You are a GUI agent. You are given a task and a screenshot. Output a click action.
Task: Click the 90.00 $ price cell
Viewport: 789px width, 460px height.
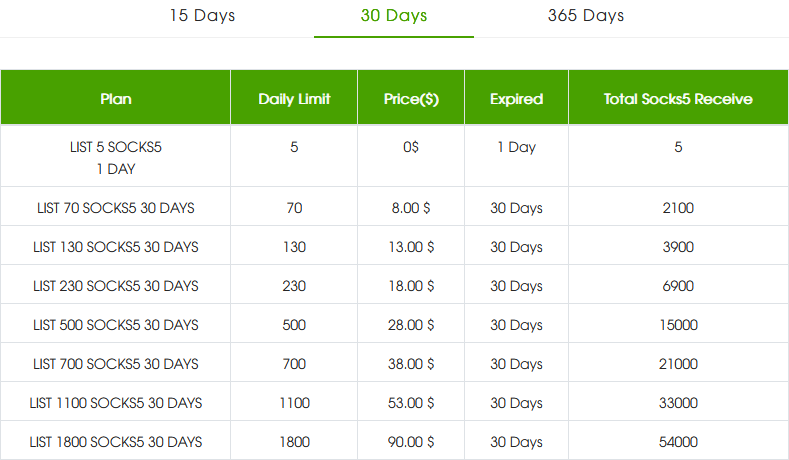pos(410,442)
